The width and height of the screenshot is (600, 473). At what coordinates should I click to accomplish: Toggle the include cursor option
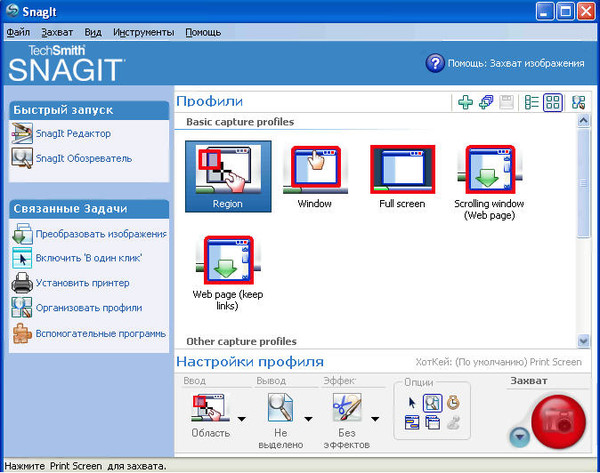point(412,403)
